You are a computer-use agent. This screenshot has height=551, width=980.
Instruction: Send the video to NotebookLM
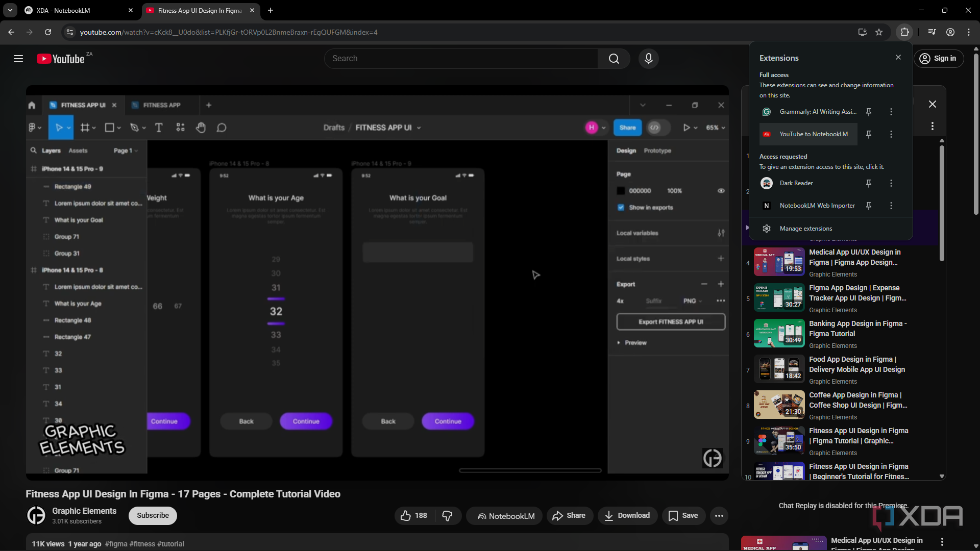pyautogui.click(x=505, y=516)
